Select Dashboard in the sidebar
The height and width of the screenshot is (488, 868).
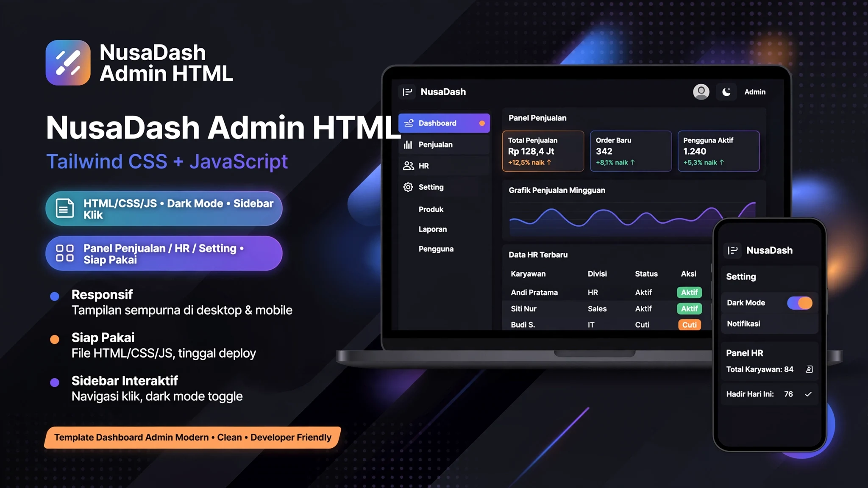(444, 123)
